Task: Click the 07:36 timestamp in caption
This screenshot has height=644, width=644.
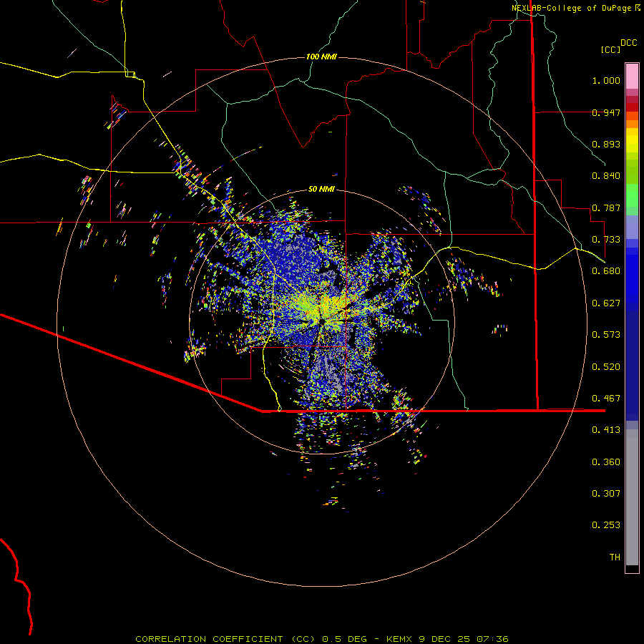Action: (x=492, y=639)
